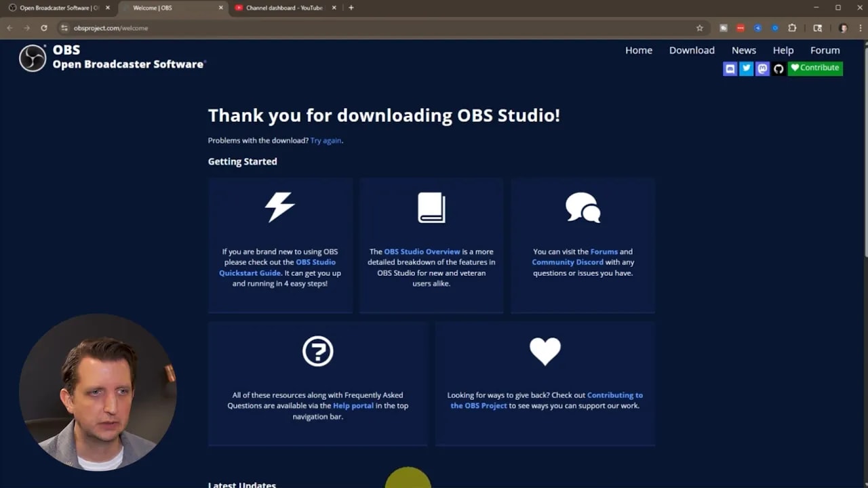868x488 pixels.
Task: Click the OBS logo in the top left
Action: [33, 58]
